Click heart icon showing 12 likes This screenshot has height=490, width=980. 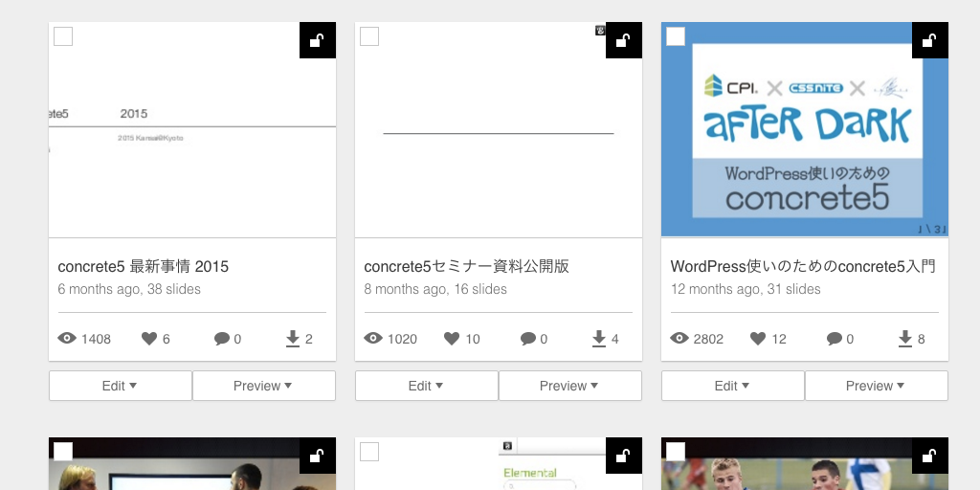758,339
